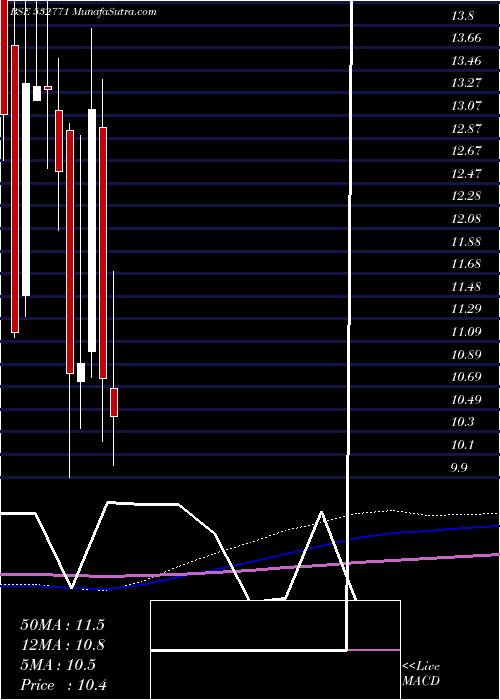Viewport: 500px width, 700px height.
Task: Click the 50MA : 11.5 readout
Action: click(x=62, y=625)
